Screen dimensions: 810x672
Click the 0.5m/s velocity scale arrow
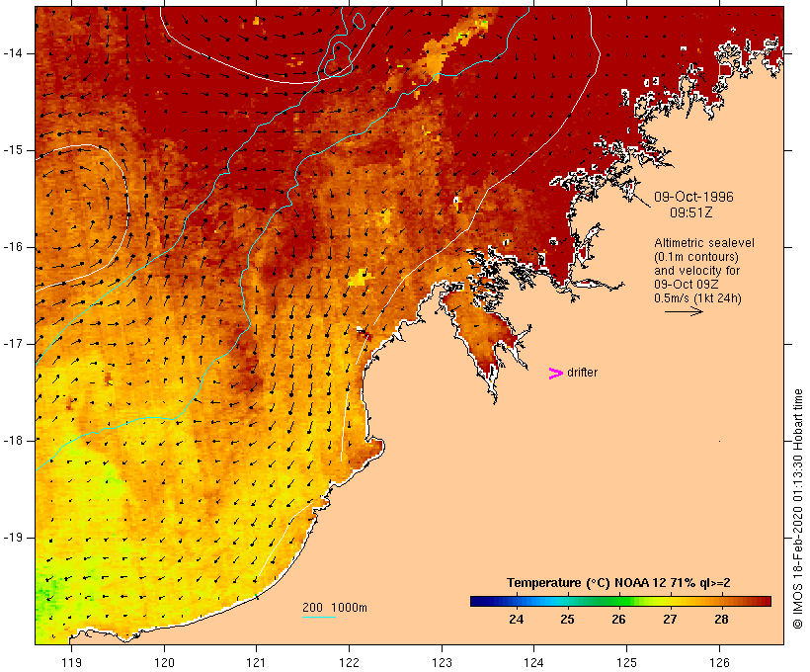coord(684,311)
